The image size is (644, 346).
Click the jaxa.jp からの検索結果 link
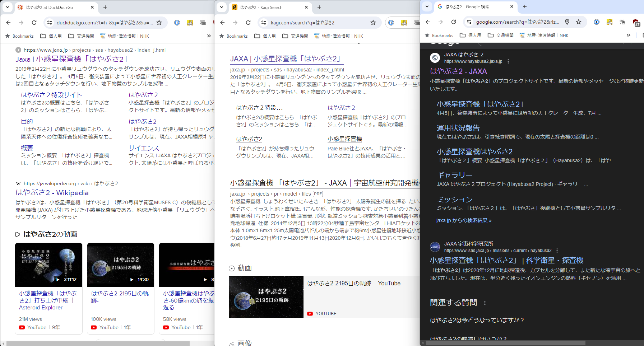pyautogui.click(x=464, y=220)
